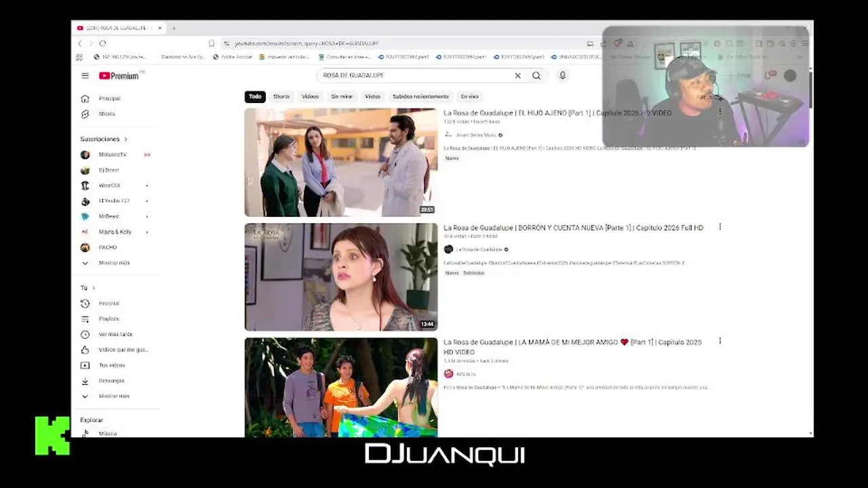
Task: Go back with the browser back arrow
Action: pyautogui.click(x=79, y=43)
